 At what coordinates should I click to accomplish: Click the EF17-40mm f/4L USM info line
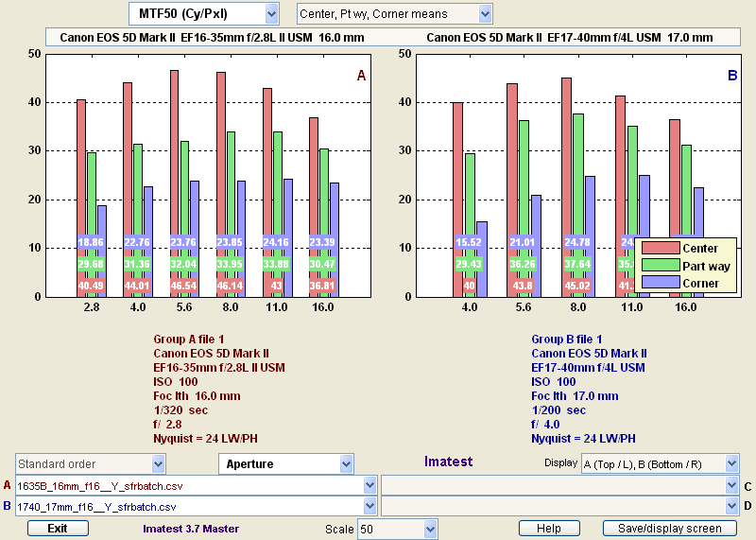pos(588,368)
